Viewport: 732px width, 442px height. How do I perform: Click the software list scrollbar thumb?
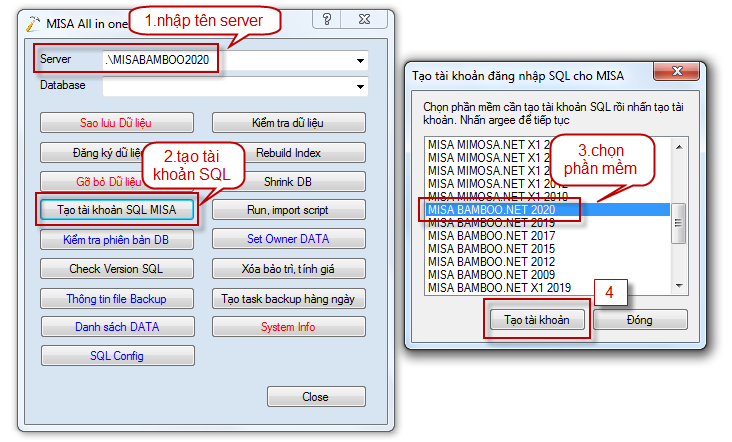679,224
